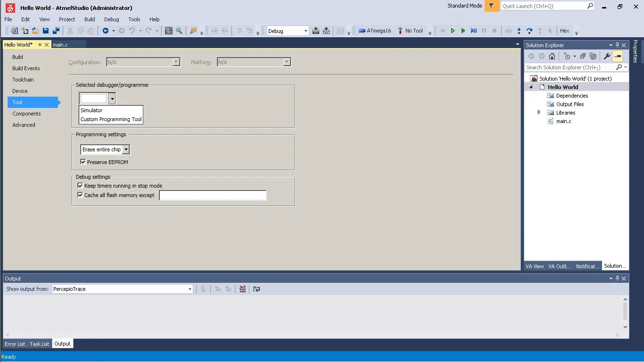Open the Tools menu
This screenshot has width=644, height=362.
coord(134,19)
